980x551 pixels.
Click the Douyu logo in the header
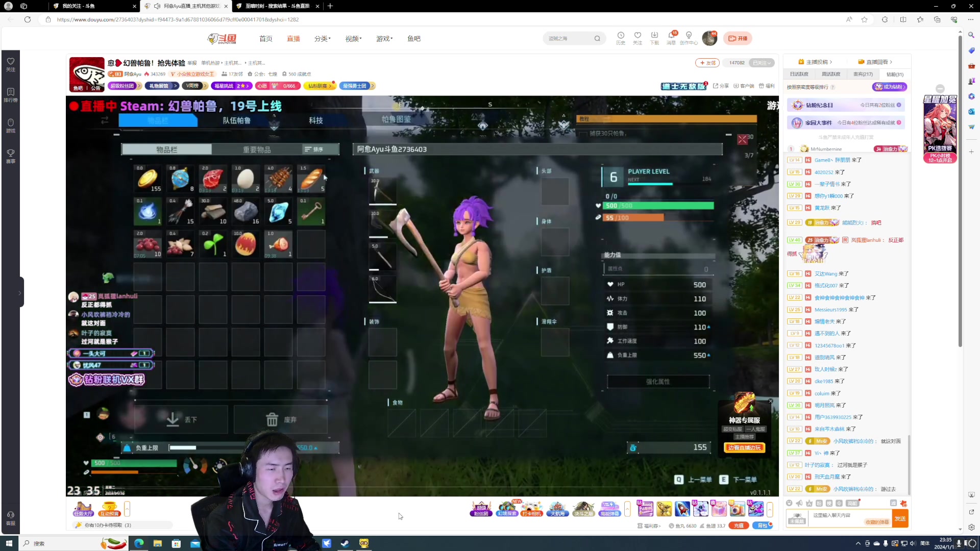(x=222, y=39)
